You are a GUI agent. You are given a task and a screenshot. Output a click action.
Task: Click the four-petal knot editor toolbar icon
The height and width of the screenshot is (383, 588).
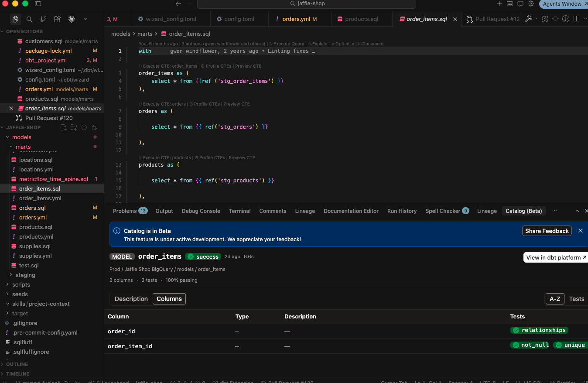tap(545, 19)
